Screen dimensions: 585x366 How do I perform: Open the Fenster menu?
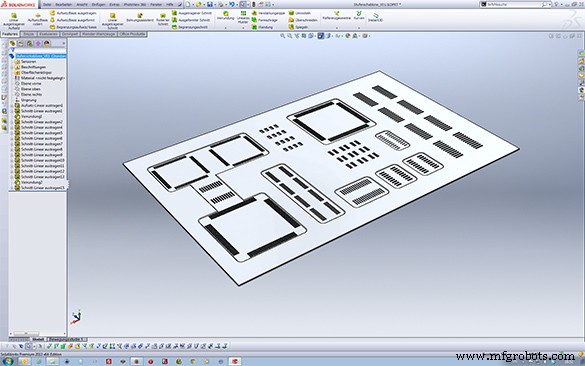pyautogui.click(x=156, y=4)
